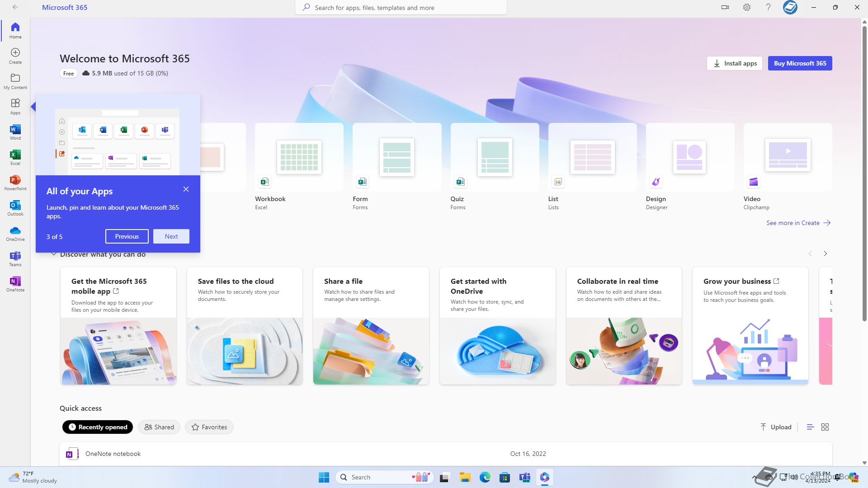Open Collaborate in real time card
868x488 pixels.
(x=624, y=326)
